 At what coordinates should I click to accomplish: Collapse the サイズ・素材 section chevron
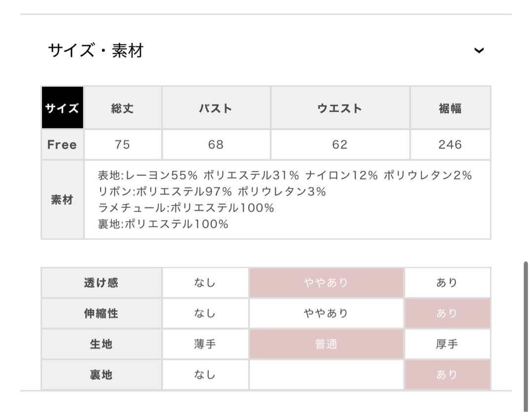pyautogui.click(x=479, y=50)
